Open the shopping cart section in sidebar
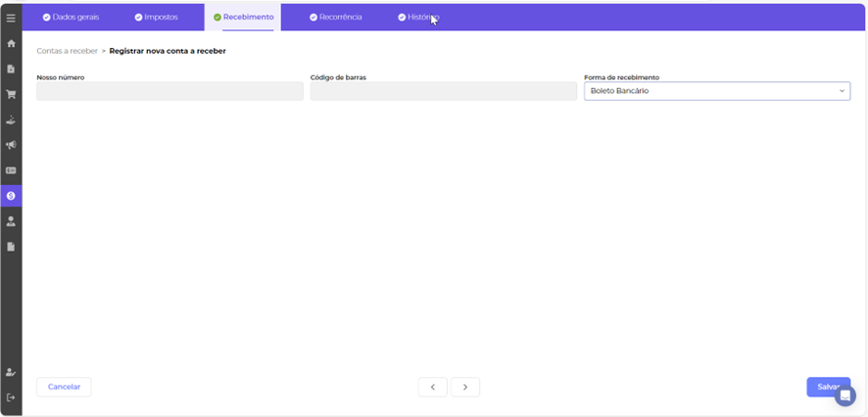Viewport: 868px width, 417px height. click(x=11, y=95)
